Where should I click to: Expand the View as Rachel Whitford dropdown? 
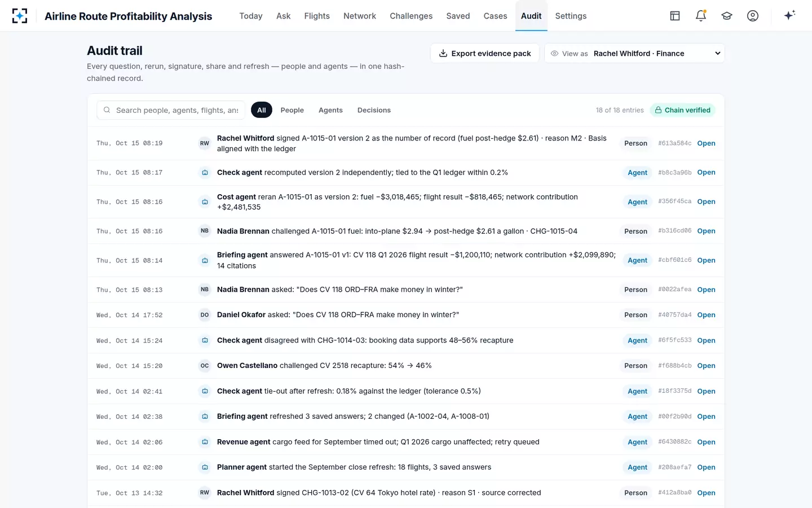pos(634,54)
